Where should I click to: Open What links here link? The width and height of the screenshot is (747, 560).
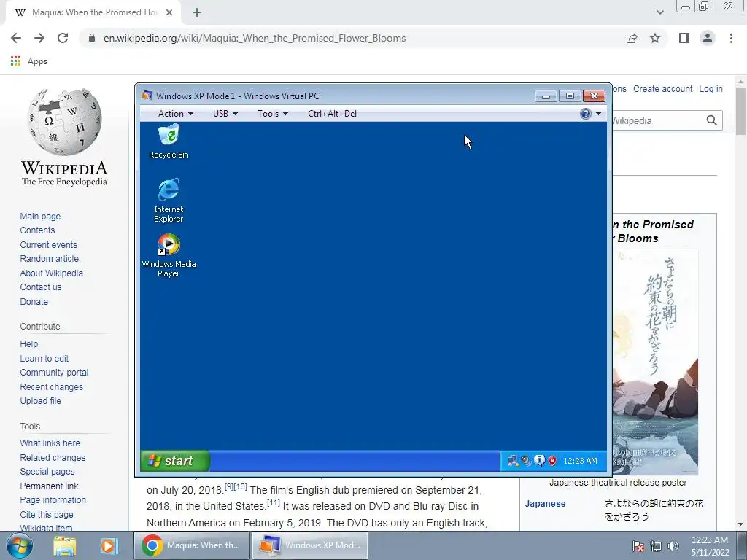(x=50, y=443)
